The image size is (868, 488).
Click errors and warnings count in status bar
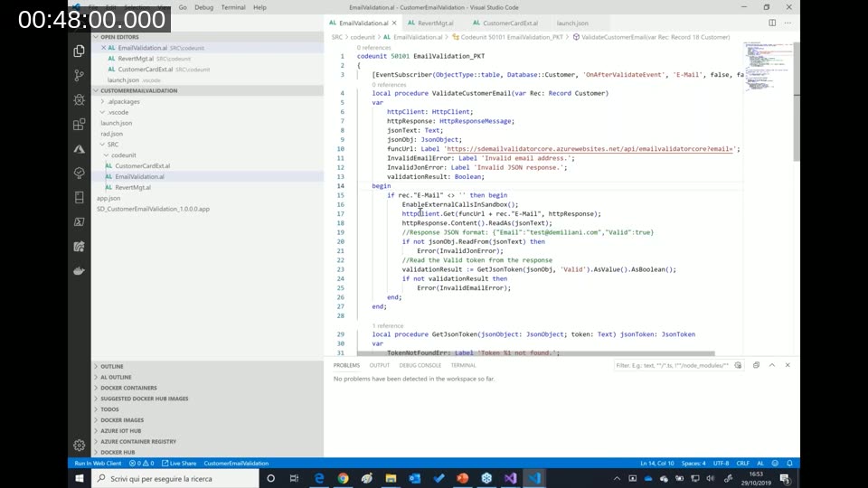click(x=141, y=463)
